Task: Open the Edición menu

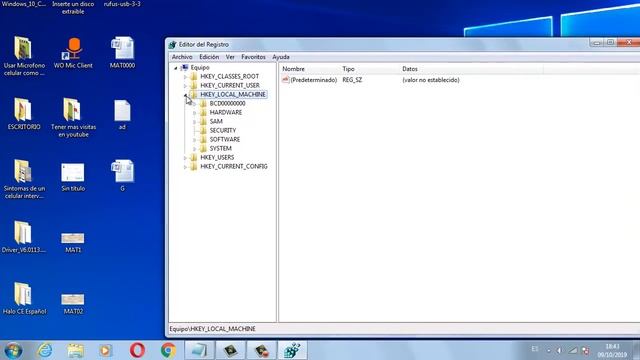Action: point(209,57)
